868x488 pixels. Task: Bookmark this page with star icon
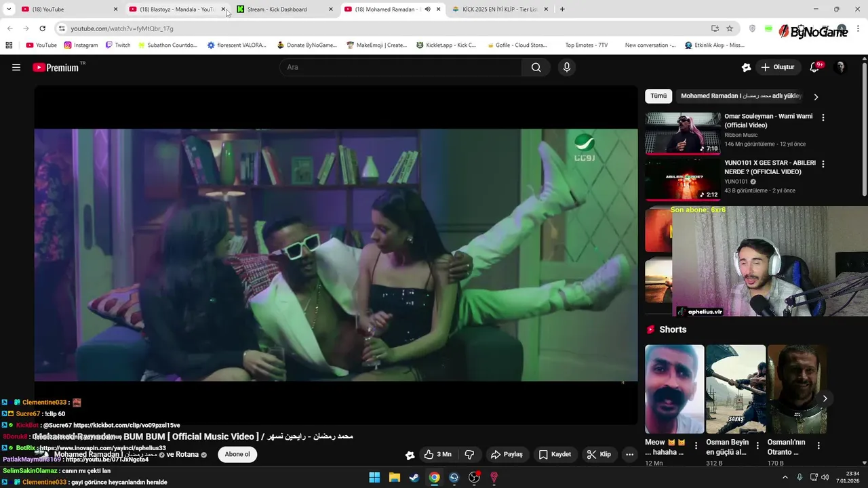point(730,28)
